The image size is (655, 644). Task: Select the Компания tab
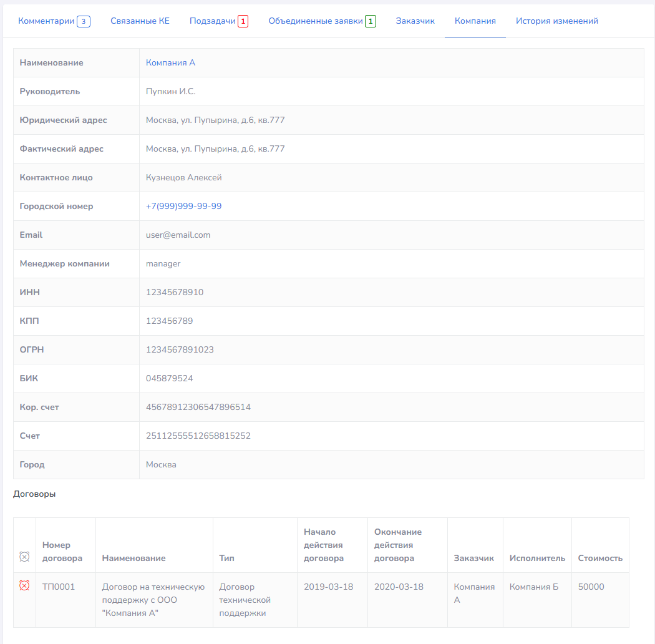pyautogui.click(x=475, y=21)
